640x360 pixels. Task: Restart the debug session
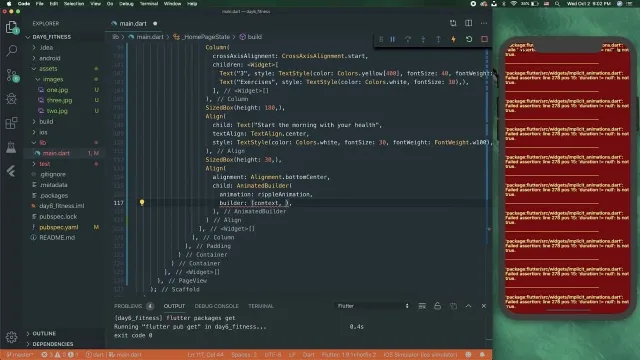tap(469, 39)
